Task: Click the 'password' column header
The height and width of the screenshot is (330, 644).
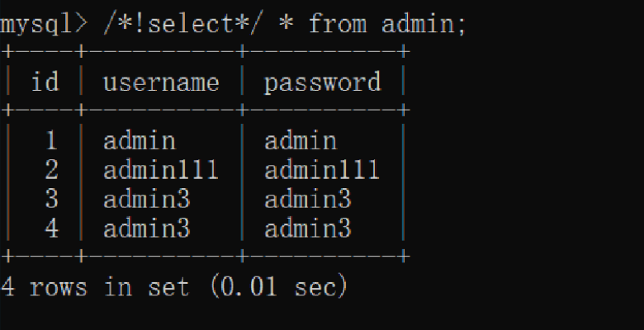Action: click(322, 82)
